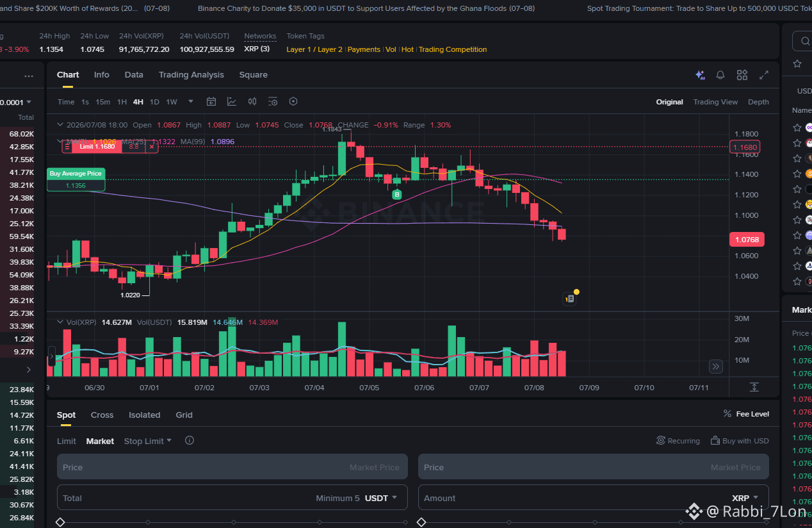Open the Info tab
The width and height of the screenshot is (812, 528).
pyautogui.click(x=101, y=75)
